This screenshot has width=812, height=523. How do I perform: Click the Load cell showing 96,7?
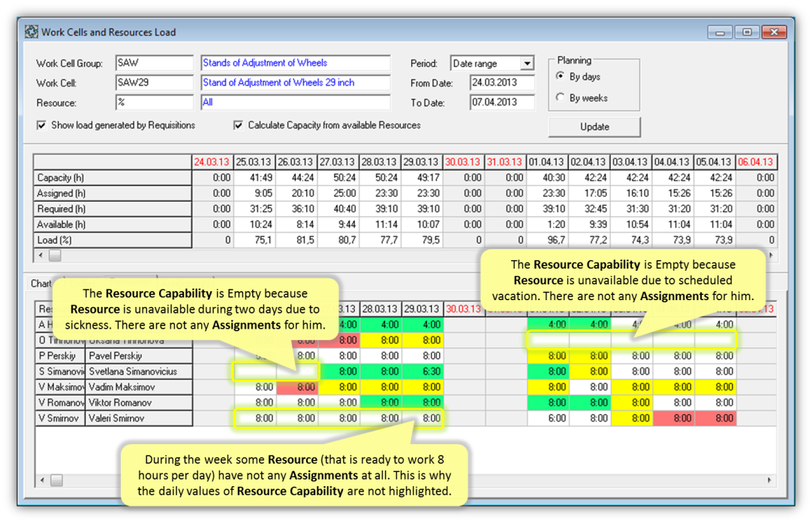click(x=547, y=240)
